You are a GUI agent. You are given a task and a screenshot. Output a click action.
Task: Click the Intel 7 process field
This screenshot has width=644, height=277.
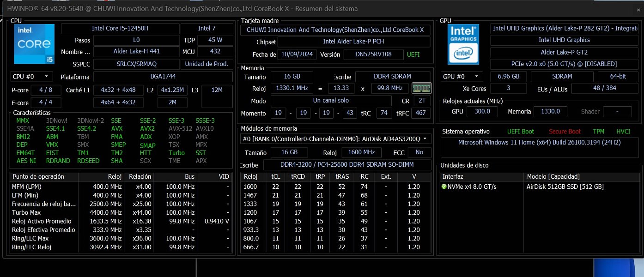[207, 28]
